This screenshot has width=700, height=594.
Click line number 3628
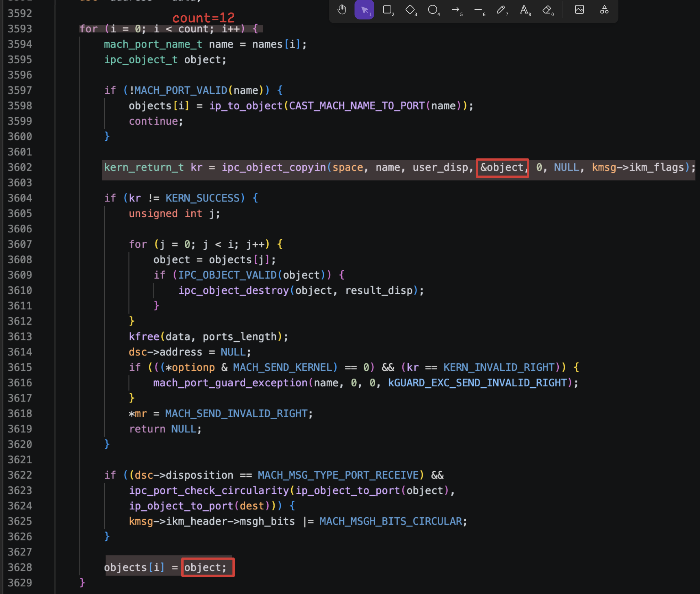(x=20, y=568)
